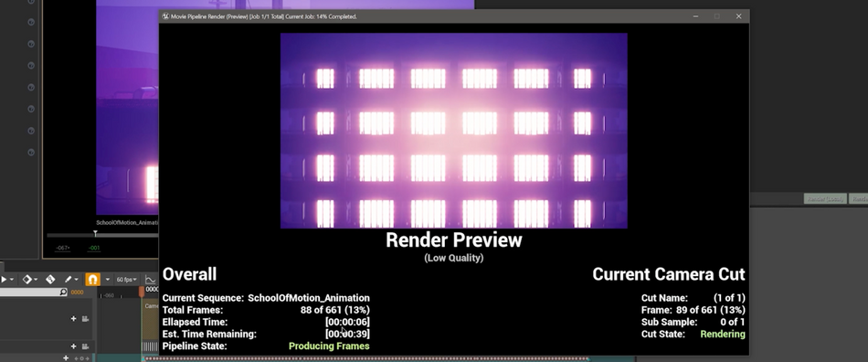Click the render preview image thumbnail
Image resolution: width=868 pixels, height=362 pixels.
click(453, 131)
